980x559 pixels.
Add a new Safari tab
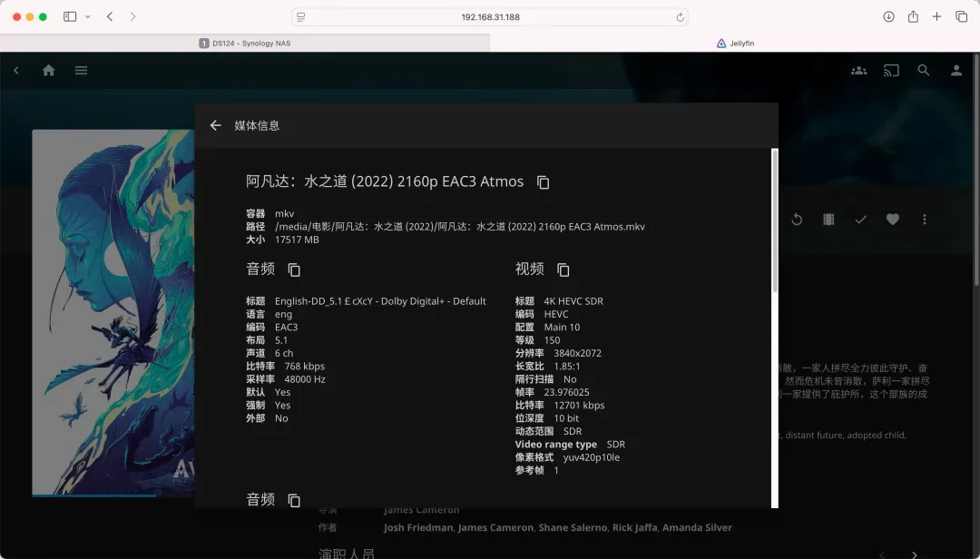pos(936,17)
